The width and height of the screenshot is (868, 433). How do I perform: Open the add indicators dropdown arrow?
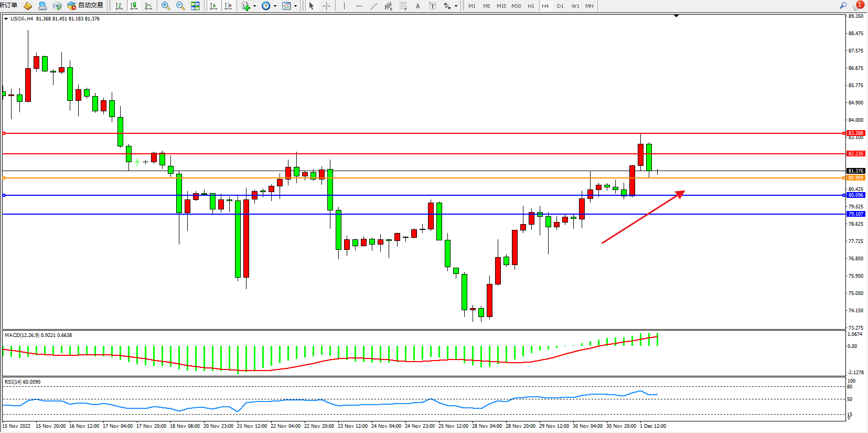(254, 6)
